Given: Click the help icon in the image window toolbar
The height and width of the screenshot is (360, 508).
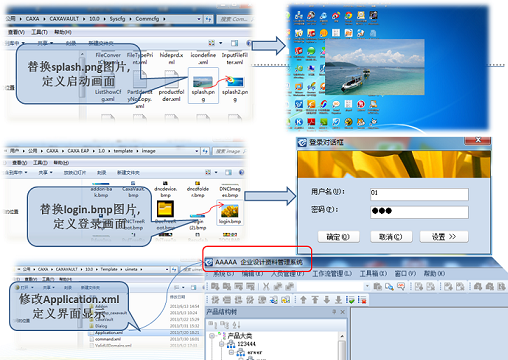Looking at the screenshot, I should [x=242, y=172].
